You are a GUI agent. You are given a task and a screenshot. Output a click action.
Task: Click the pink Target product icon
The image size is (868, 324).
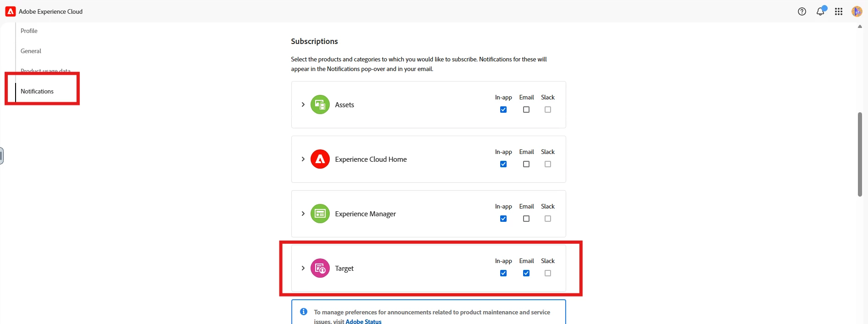click(x=320, y=268)
